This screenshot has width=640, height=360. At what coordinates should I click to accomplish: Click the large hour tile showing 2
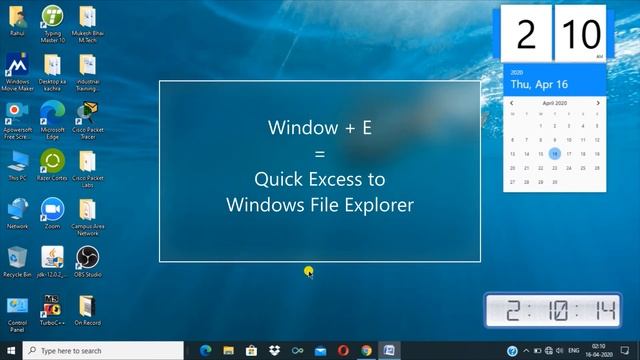(526, 33)
